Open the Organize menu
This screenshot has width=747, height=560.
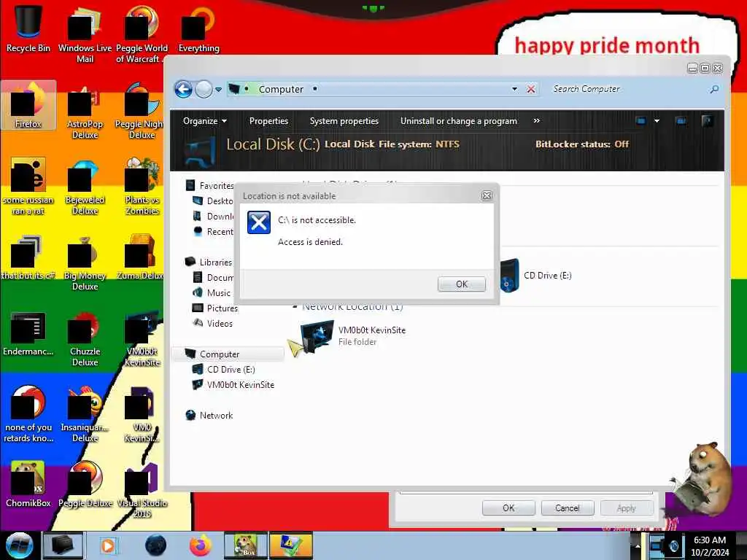point(204,121)
